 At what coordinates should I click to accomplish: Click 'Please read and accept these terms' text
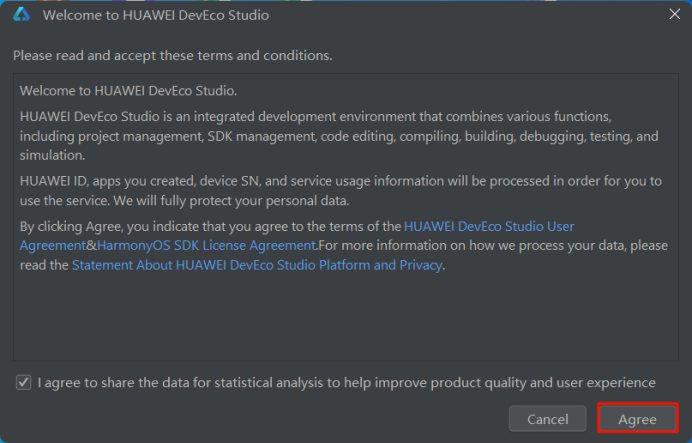click(x=173, y=56)
